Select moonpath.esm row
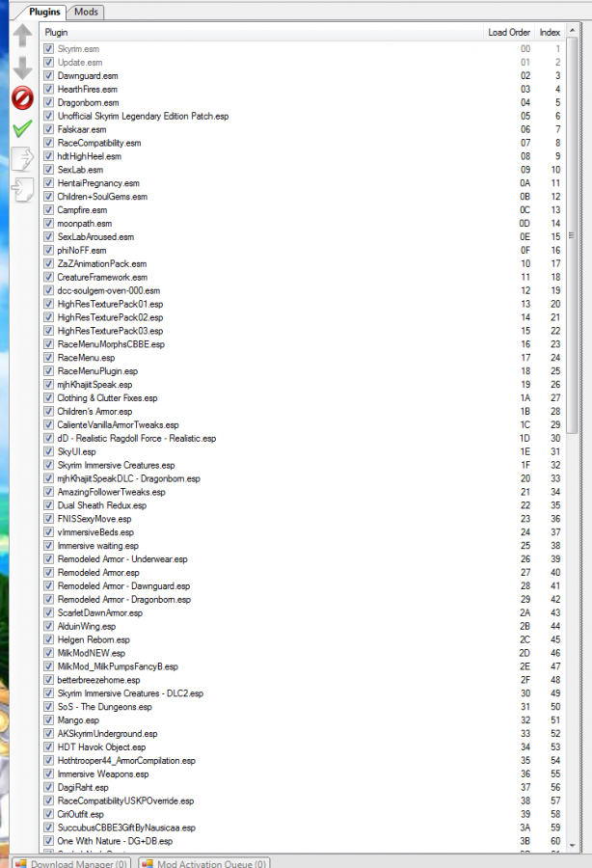The height and width of the screenshot is (868, 592). tap(303, 223)
